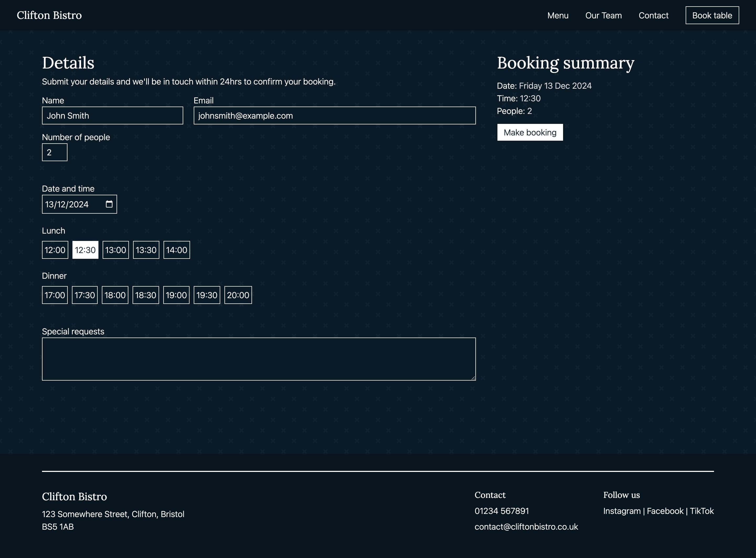Click the date 13/12/2024 input

click(x=79, y=204)
